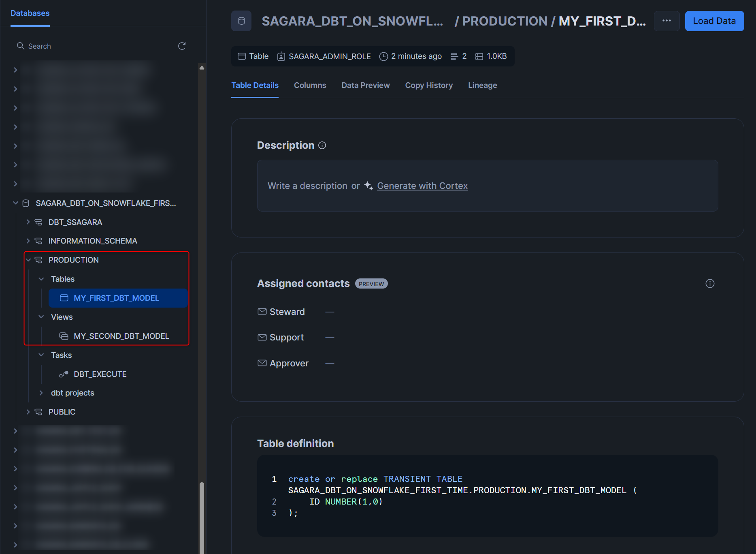Click the DBT_EXECUTE task icon
This screenshot has height=554, width=756.
tap(64, 374)
